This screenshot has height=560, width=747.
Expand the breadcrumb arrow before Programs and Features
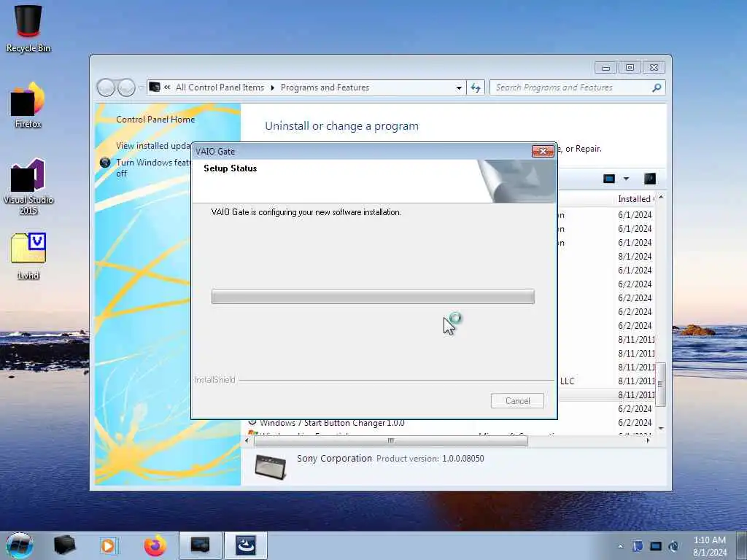coord(273,87)
